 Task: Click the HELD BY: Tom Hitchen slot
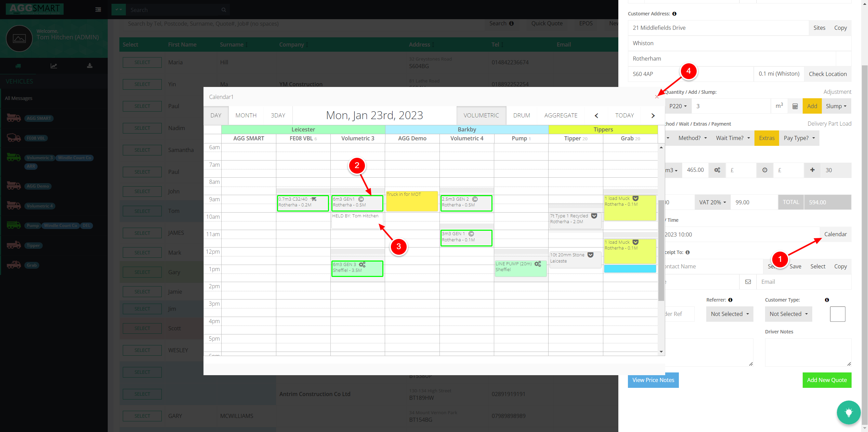coord(357,221)
